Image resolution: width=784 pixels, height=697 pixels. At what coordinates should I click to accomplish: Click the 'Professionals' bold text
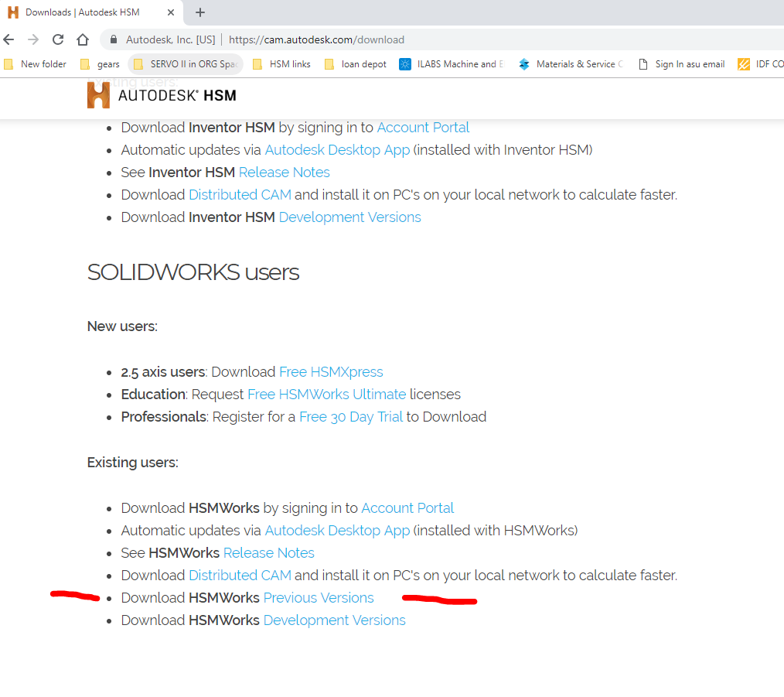163,417
